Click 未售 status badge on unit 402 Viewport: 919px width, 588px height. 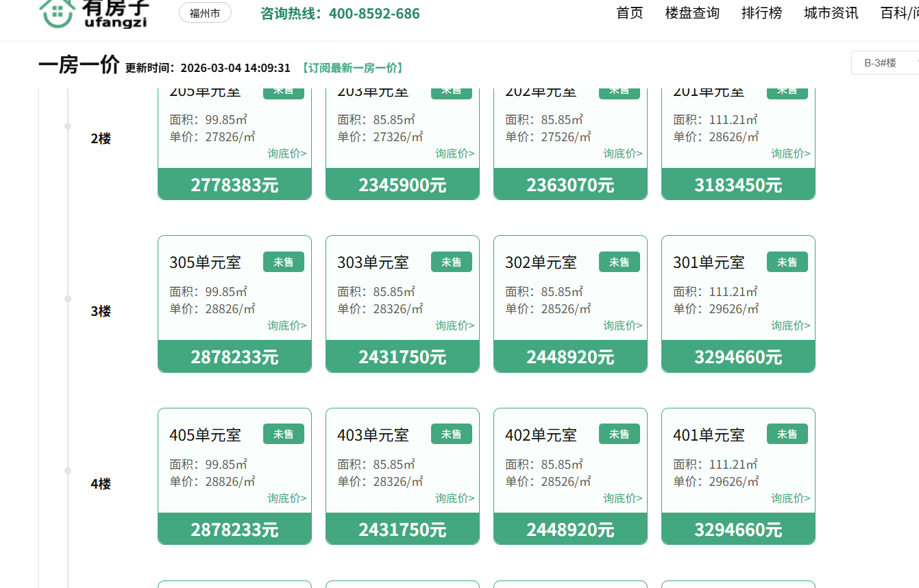(619, 434)
